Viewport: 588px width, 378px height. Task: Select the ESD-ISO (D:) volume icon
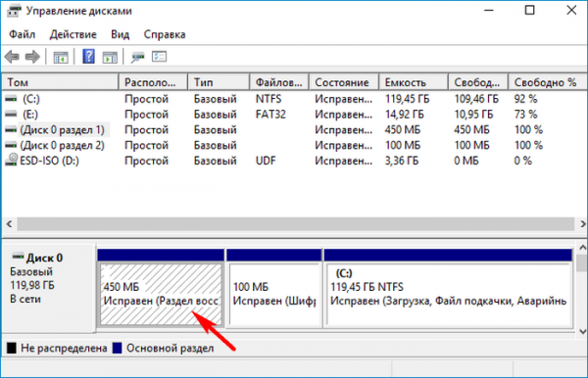click(x=11, y=161)
